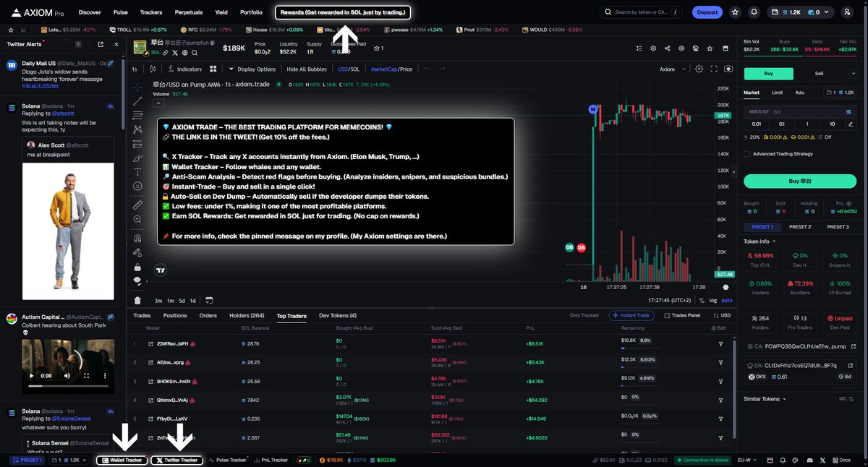Viewport: 868px width, 467px height.
Task: Open Wallet Tracker in bottom bar
Action: [x=122, y=460]
